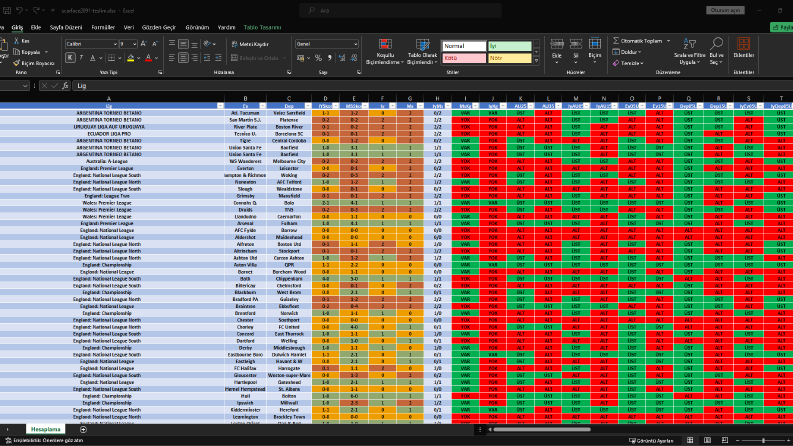Click Otomatik Toplam autosum

coord(637,41)
